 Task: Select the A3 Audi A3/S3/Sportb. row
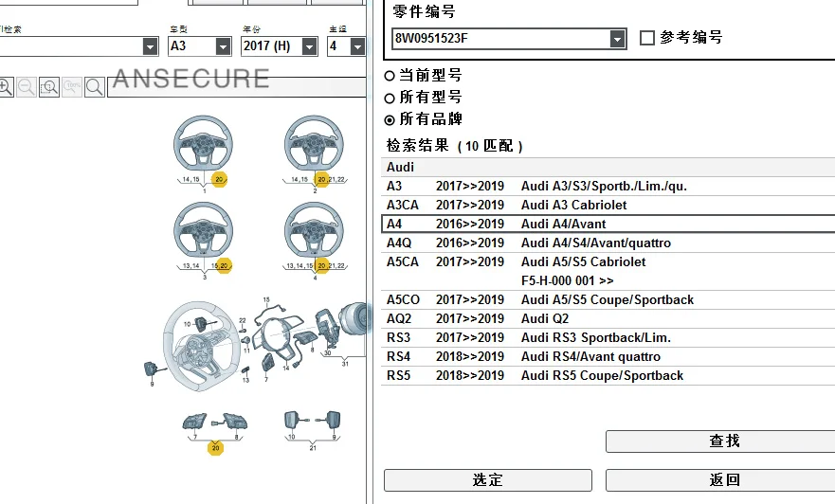(608, 187)
